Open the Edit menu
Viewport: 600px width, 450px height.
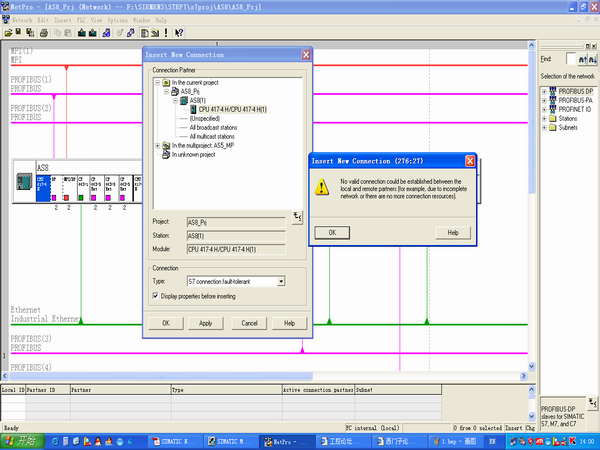click(43, 20)
